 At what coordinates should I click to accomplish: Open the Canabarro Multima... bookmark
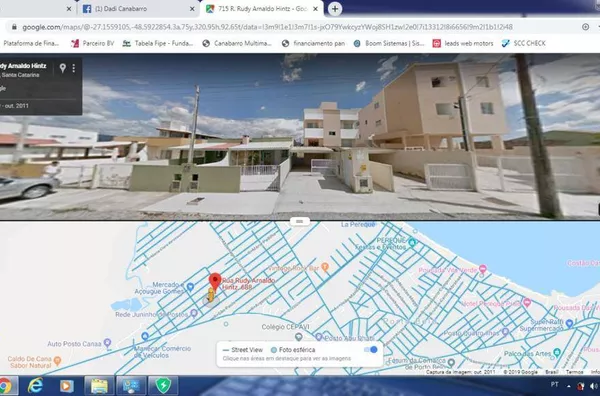pos(237,43)
